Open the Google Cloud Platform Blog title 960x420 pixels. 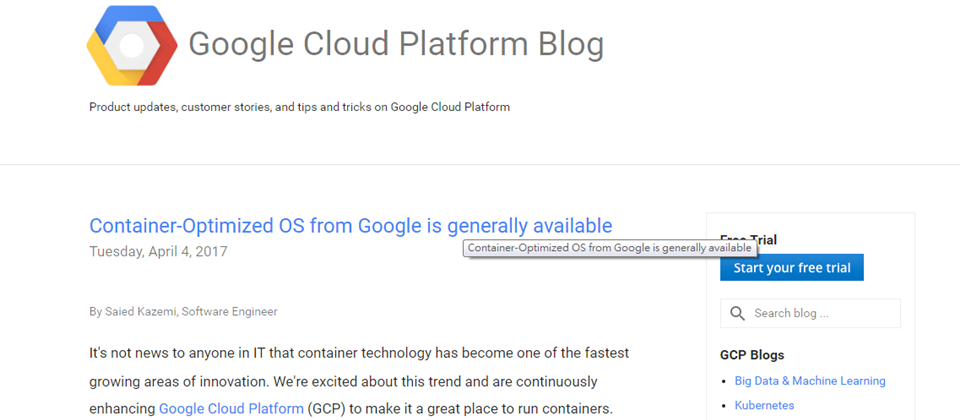396,45
